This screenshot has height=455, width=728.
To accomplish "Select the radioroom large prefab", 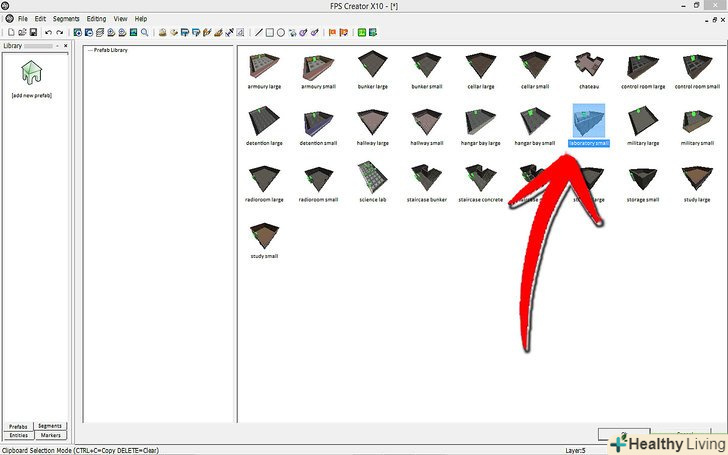I will [x=264, y=183].
